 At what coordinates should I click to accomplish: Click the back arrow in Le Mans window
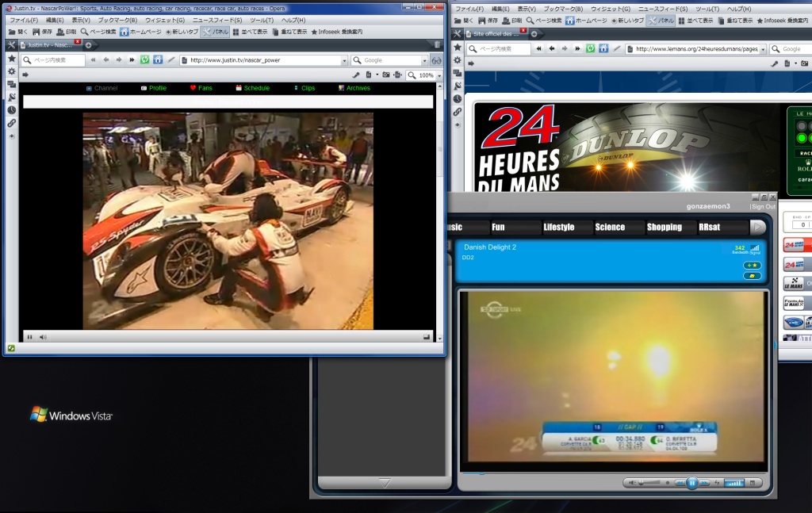pos(552,48)
